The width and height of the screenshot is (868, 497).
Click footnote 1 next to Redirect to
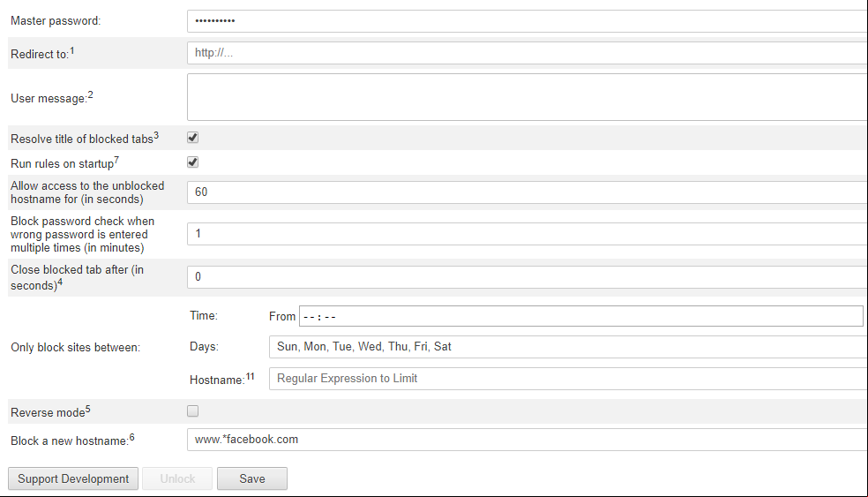[x=72, y=51]
